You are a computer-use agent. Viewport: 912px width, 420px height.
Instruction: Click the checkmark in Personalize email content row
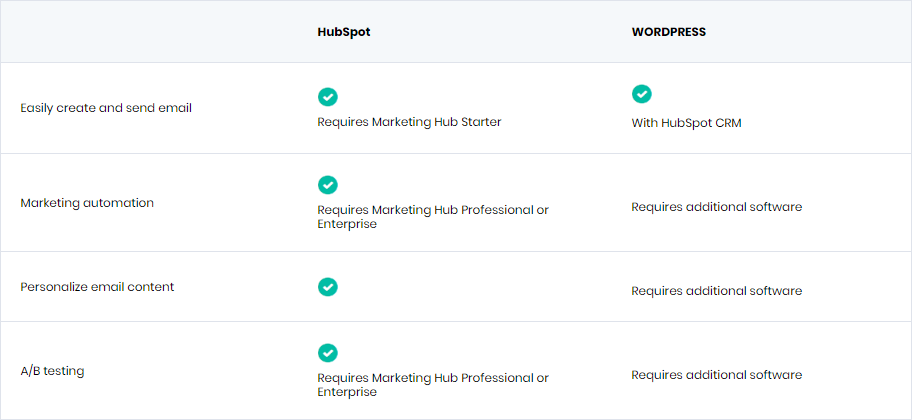pyautogui.click(x=327, y=286)
